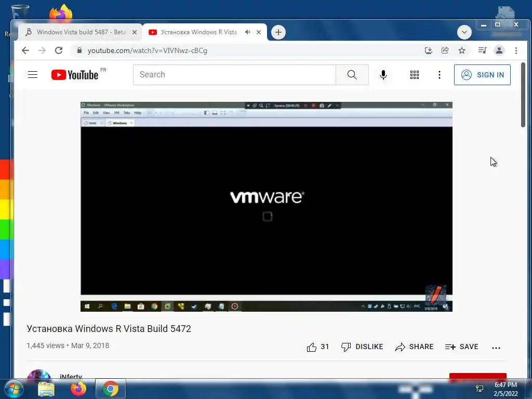This screenshot has height=399, width=532.
Task: Click the SAVE button
Action: pyautogui.click(x=462, y=347)
